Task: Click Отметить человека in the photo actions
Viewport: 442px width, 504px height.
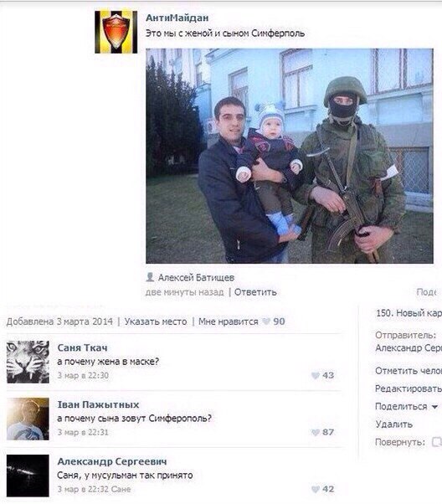Action: (x=409, y=371)
